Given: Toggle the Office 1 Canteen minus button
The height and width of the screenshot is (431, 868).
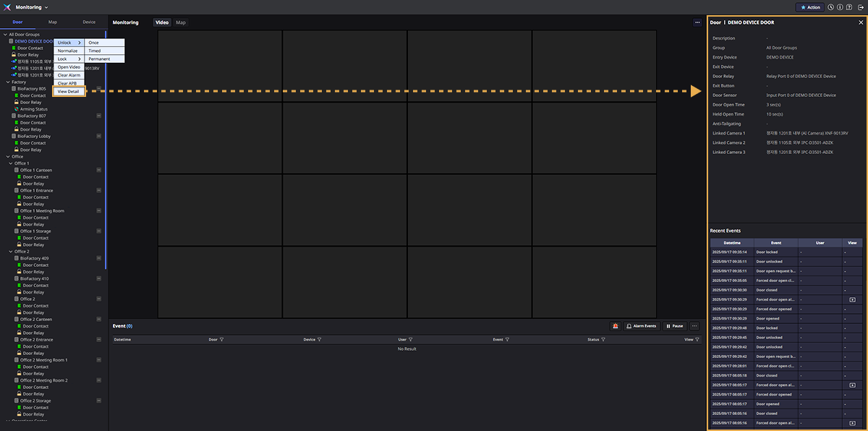Looking at the screenshot, I should pyautogui.click(x=98, y=171).
